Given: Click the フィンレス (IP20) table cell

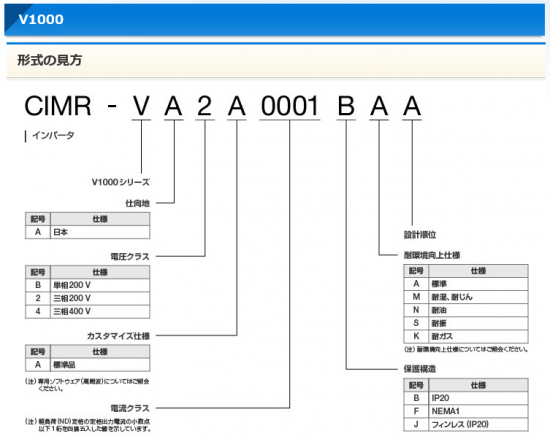Looking at the screenshot, I should 478,424.
